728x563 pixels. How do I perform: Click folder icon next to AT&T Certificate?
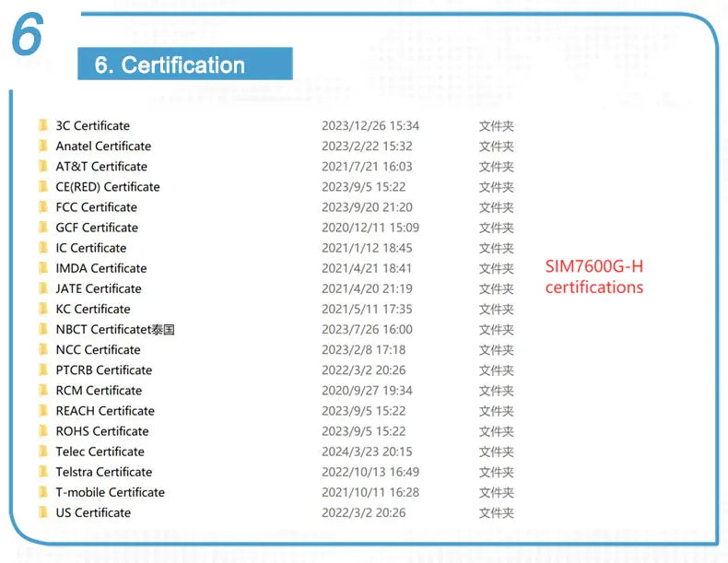(43, 166)
